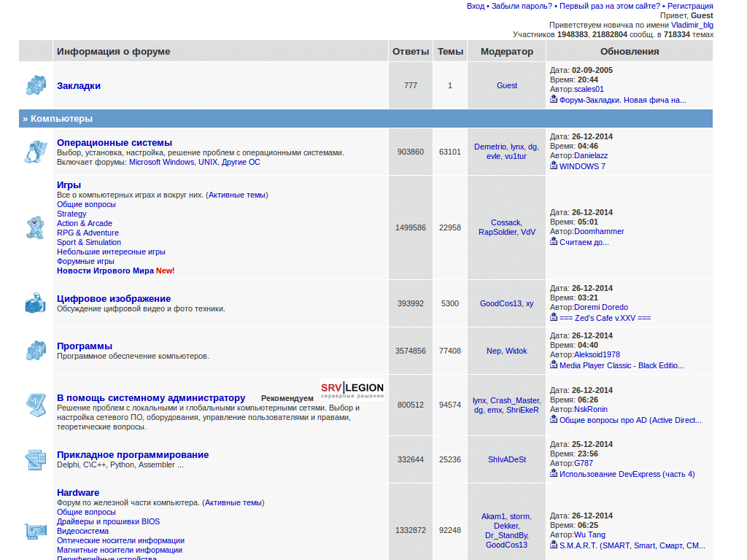Click the monitor icon for системному администратору forum
The width and height of the screenshot is (747, 560).
(35, 405)
